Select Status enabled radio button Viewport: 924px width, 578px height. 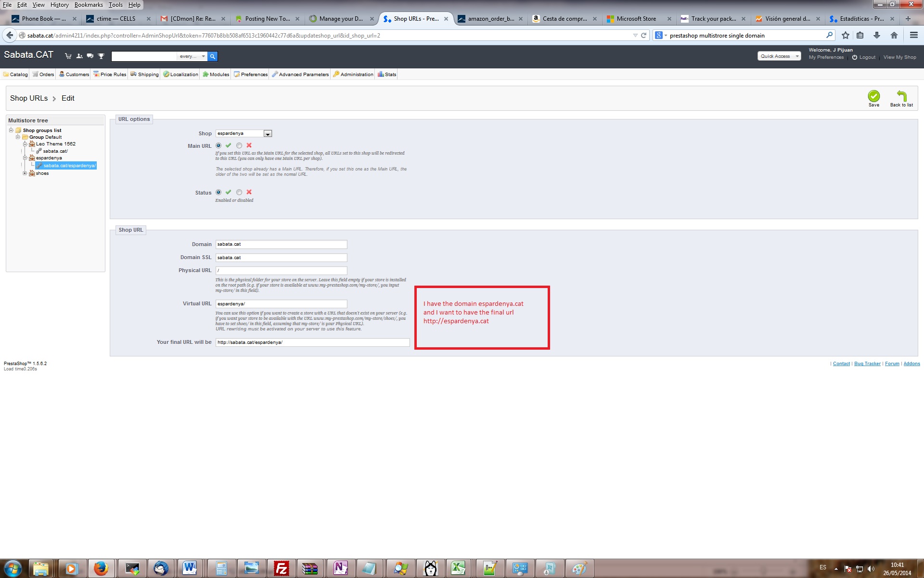(x=218, y=192)
